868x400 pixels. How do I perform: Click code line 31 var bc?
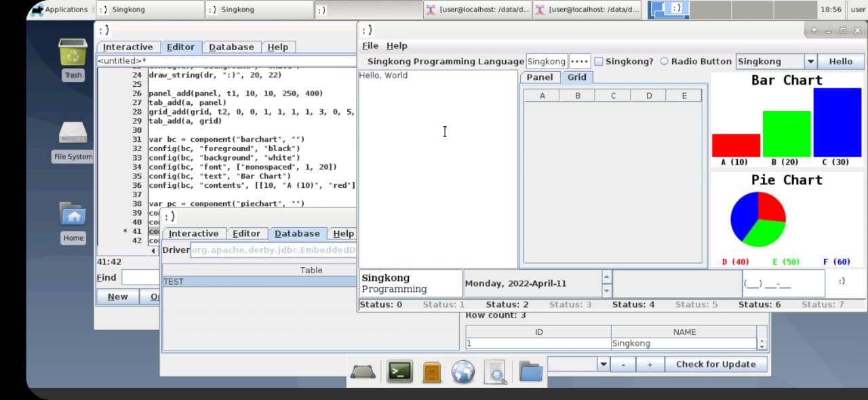click(227, 139)
